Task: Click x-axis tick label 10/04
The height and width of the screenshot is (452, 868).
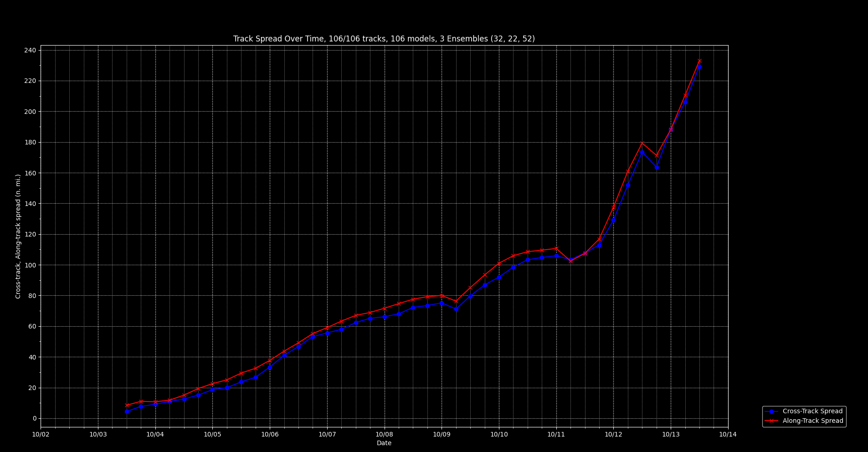Action: click(155, 435)
